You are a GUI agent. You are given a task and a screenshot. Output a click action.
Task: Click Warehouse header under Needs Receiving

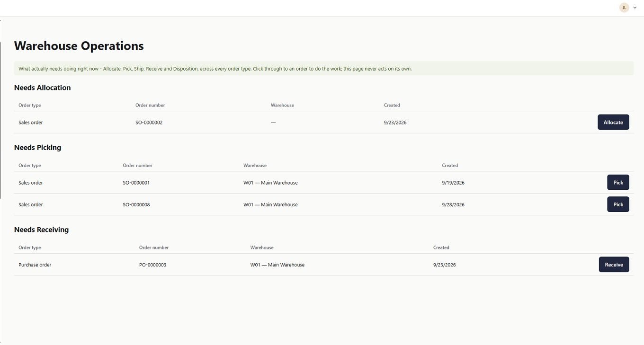[x=262, y=248]
